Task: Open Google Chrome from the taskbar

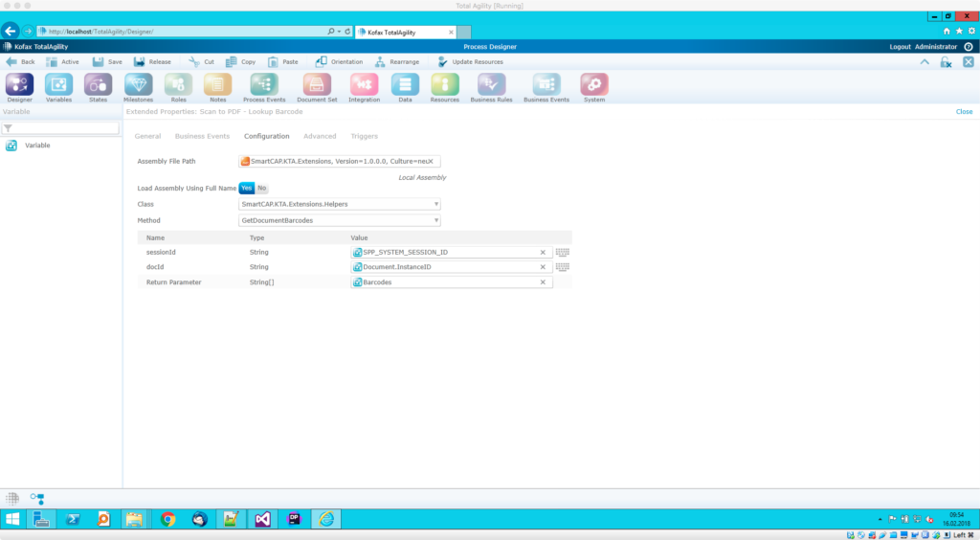Action: coord(167,520)
